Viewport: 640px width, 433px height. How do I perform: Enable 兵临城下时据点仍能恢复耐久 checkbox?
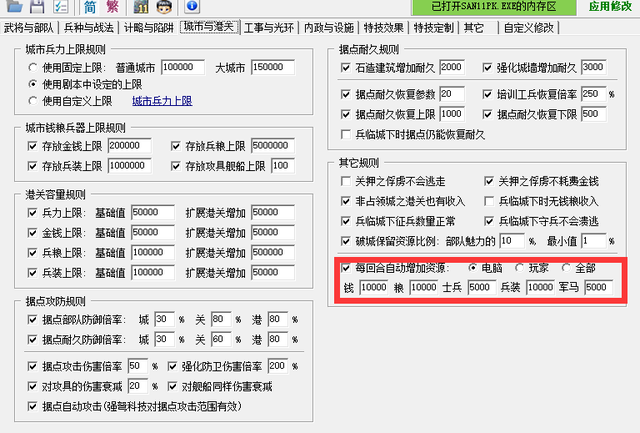(x=345, y=134)
